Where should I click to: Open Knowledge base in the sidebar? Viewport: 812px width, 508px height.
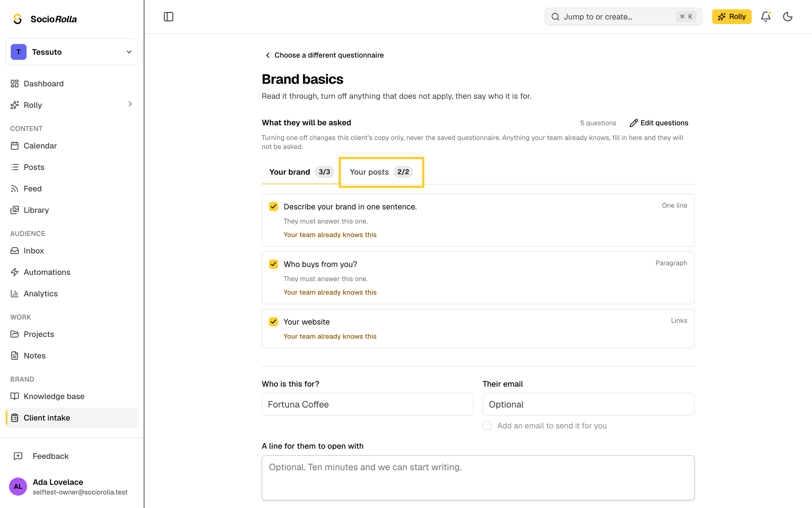72,396
